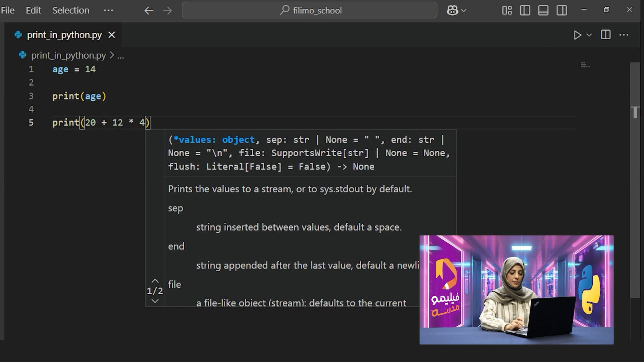Open the Selection menu
This screenshot has height=362, width=644.
point(71,10)
